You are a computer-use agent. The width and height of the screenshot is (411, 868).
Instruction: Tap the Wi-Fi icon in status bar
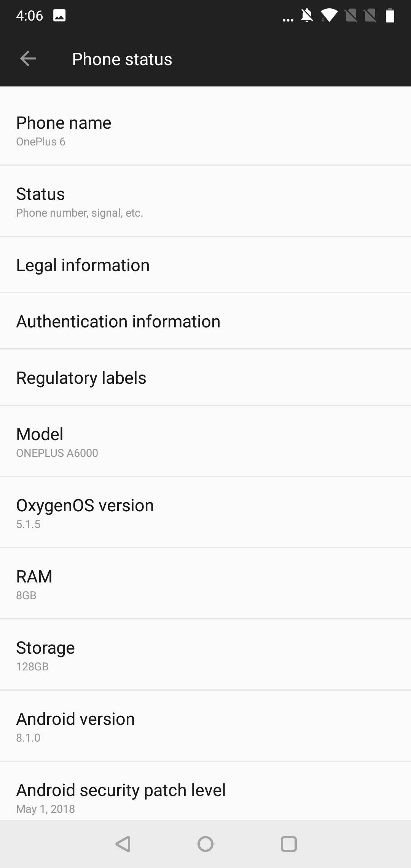pos(329,16)
